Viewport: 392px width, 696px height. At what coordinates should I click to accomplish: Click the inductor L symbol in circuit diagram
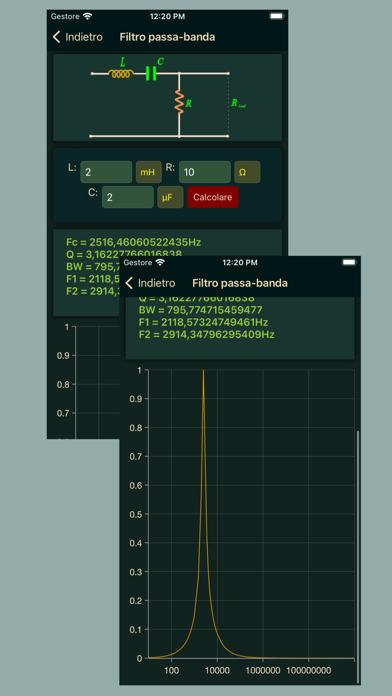click(121, 74)
